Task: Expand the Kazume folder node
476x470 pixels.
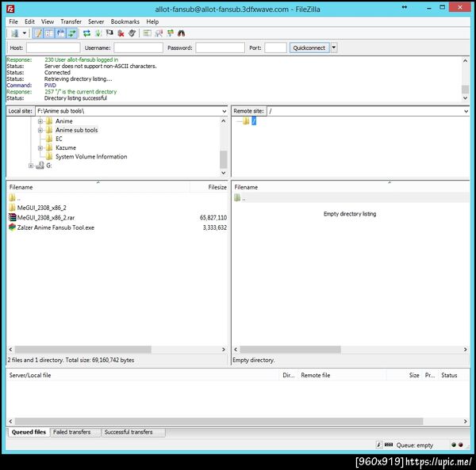Action: point(40,148)
